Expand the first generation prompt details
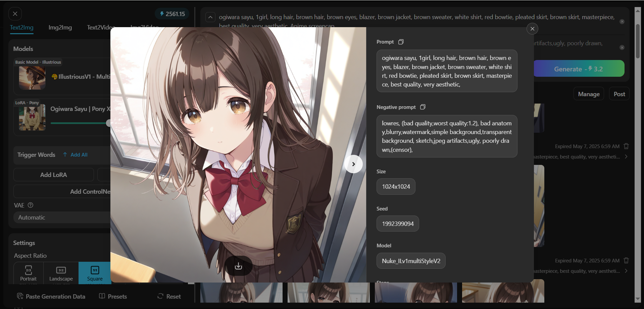The width and height of the screenshot is (644, 309). 626,157
